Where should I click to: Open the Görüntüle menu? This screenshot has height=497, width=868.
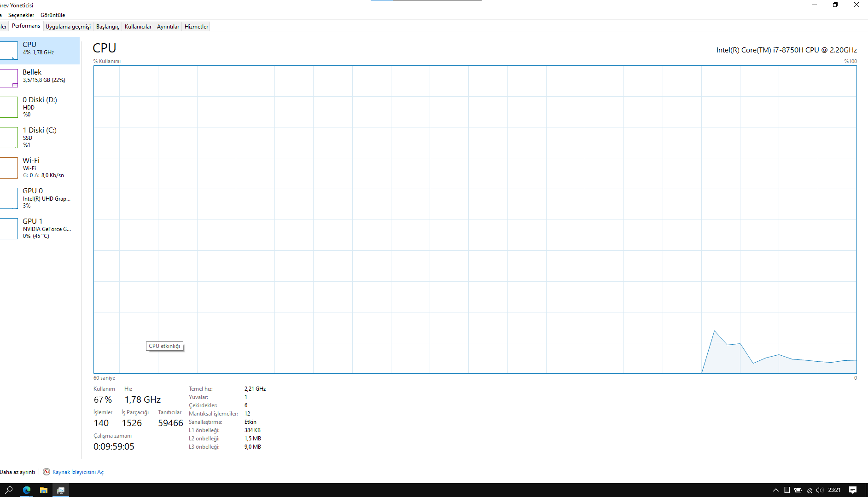(x=53, y=15)
